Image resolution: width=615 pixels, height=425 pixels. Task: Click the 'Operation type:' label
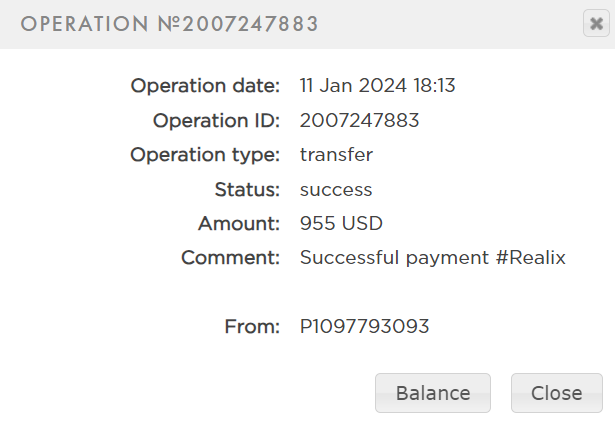205,155
